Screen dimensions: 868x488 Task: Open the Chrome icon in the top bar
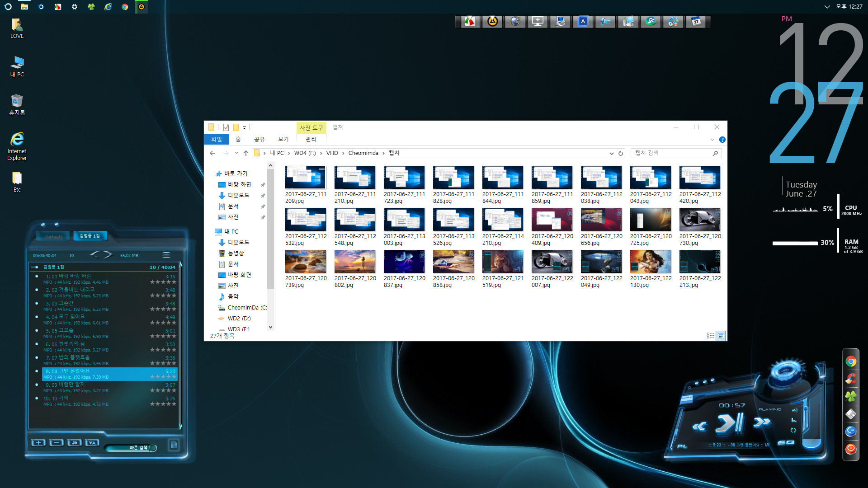coord(125,7)
